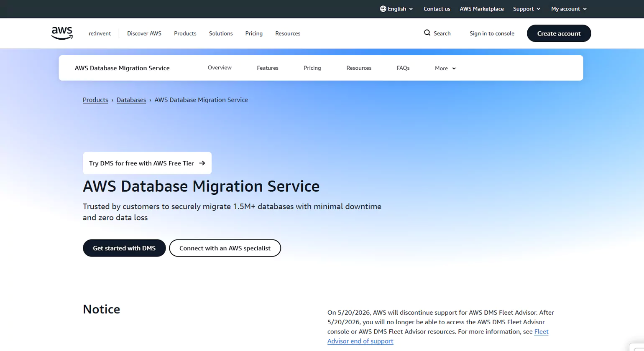
Task: Click Sign in to console
Action: coord(492,33)
